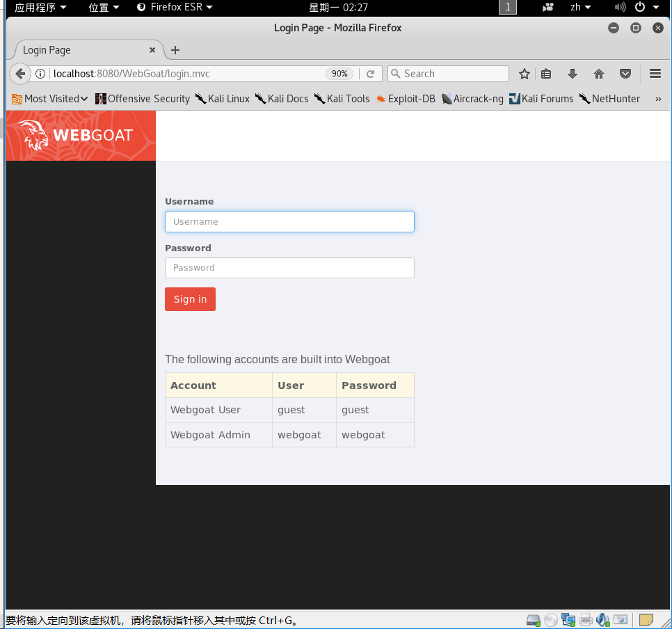Open Kali Tools bookmark

[x=342, y=99]
